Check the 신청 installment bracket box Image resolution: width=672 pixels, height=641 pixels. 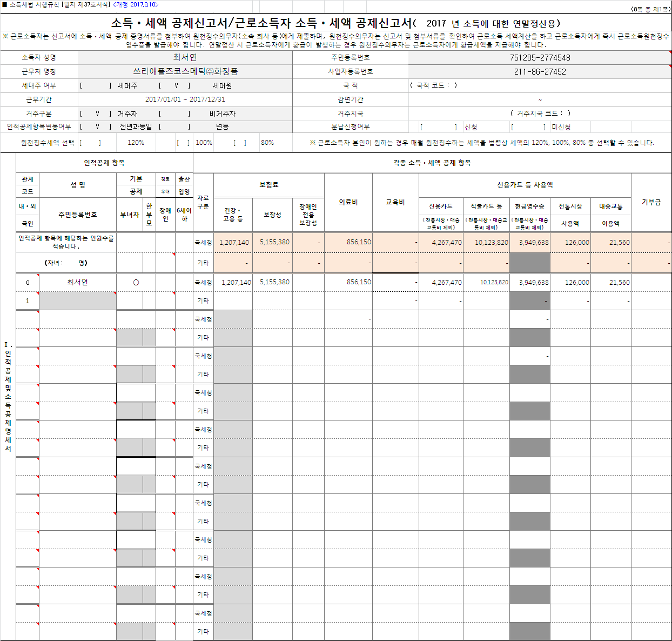[439, 127]
